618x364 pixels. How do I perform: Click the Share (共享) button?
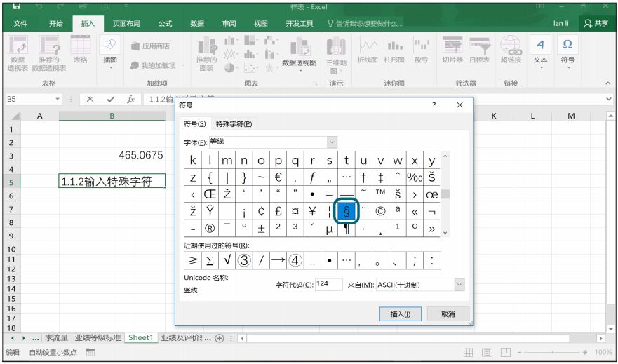click(597, 24)
